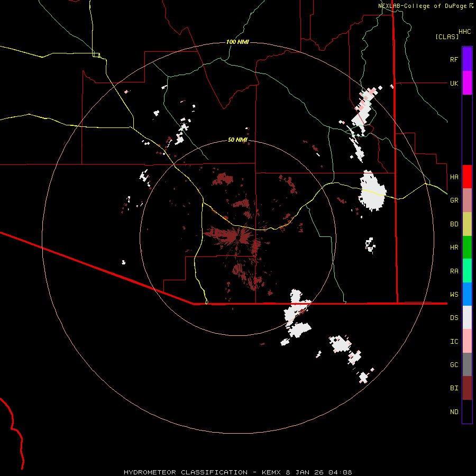The height and width of the screenshot is (476, 476).
Task: Select the BD yellow legend block
Action: [467, 224]
